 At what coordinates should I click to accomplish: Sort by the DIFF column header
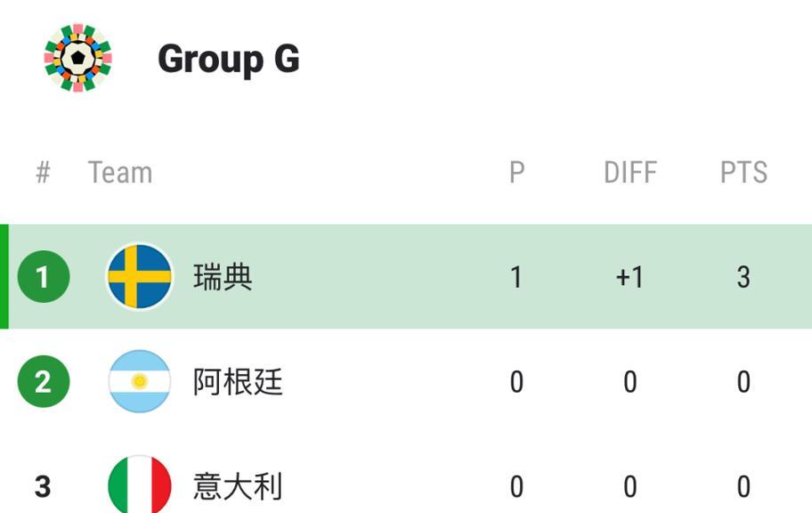click(x=630, y=172)
